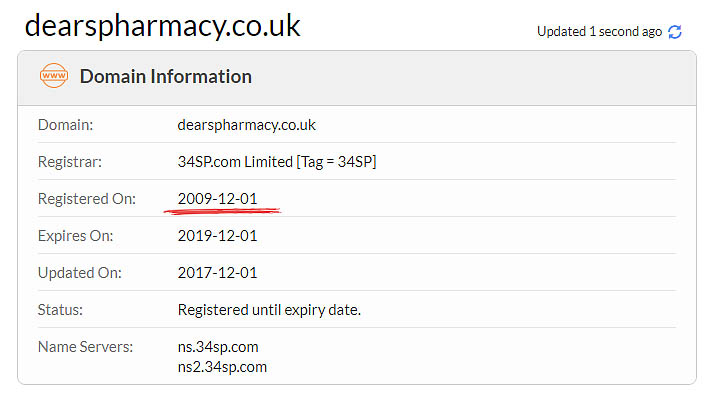Click name server ns2.34sp.com
The width and height of the screenshot is (716, 396).
222,367
